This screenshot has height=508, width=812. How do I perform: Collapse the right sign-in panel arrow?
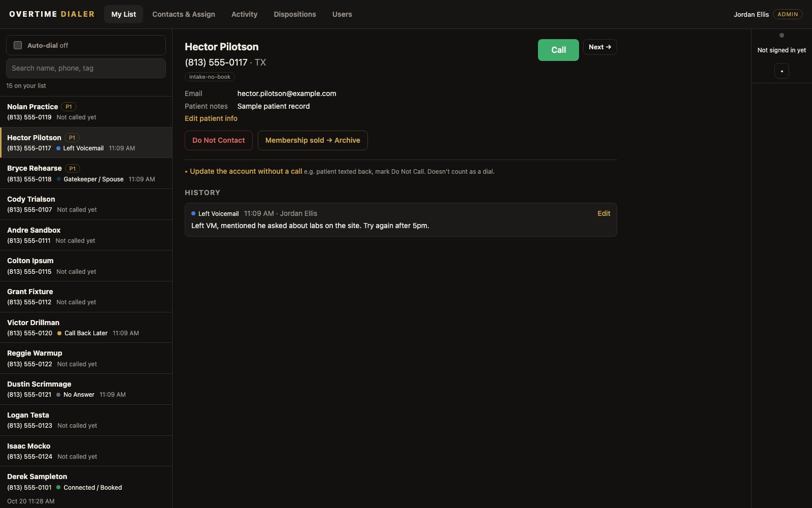click(782, 71)
